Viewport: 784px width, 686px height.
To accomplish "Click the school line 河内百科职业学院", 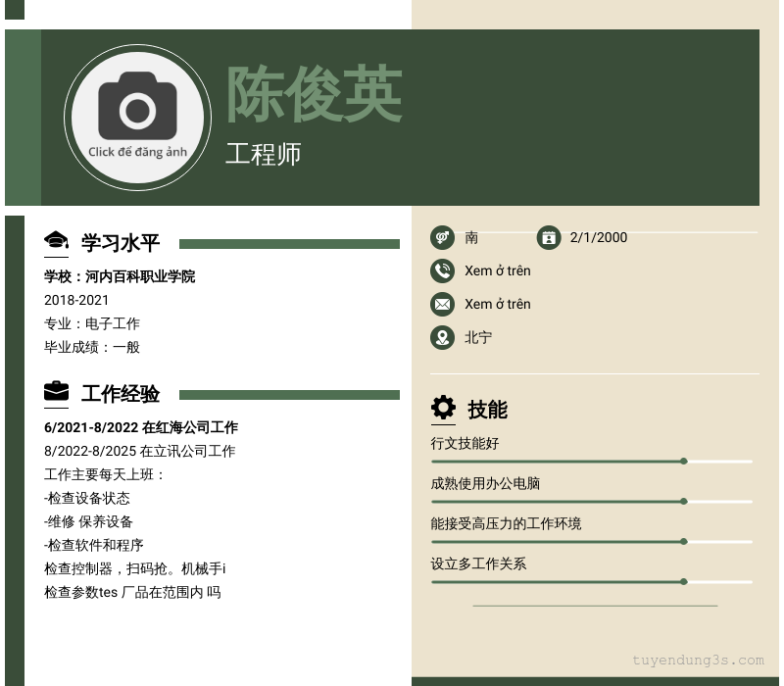I will [120, 276].
